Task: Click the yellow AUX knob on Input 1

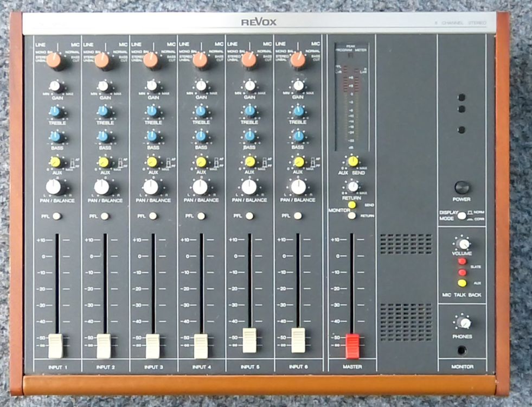Action: (x=55, y=162)
